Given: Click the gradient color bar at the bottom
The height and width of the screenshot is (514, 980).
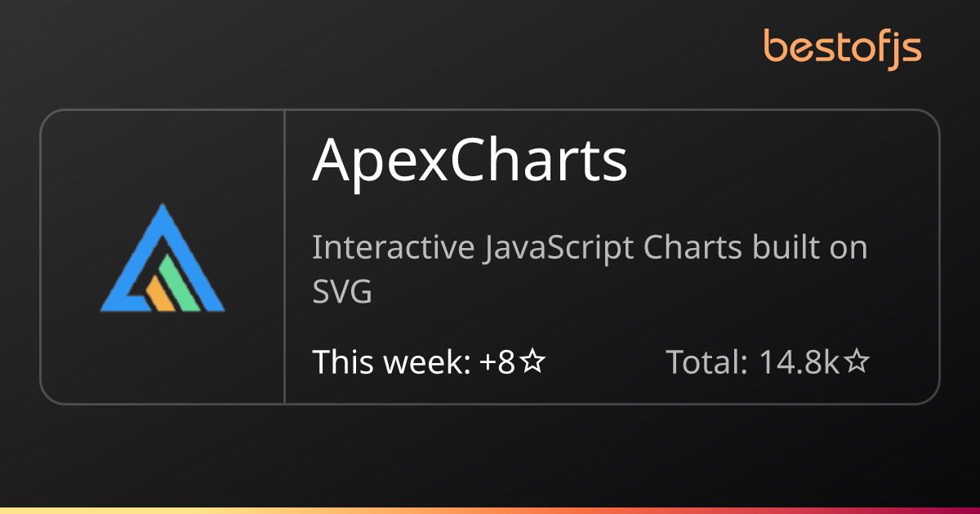Looking at the screenshot, I should (x=490, y=510).
